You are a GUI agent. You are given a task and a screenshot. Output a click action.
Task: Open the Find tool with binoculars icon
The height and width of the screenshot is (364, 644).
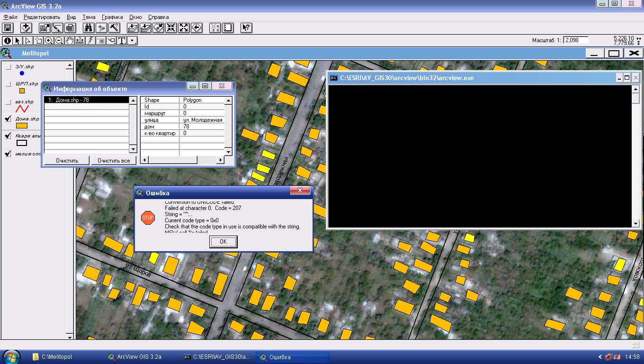click(x=88, y=28)
